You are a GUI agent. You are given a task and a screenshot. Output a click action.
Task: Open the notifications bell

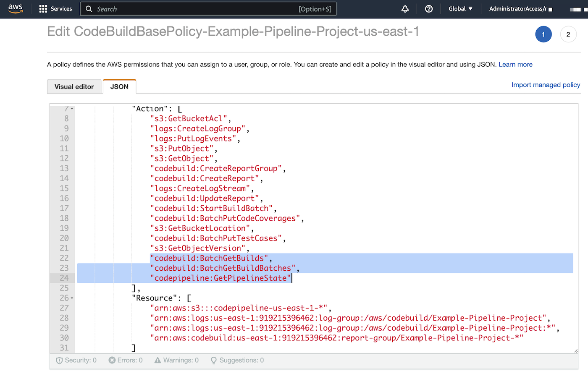pyautogui.click(x=405, y=8)
